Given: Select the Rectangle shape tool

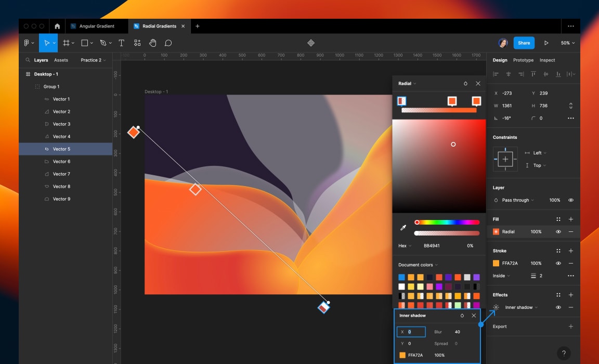Looking at the screenshot, I should coord(84,43).
